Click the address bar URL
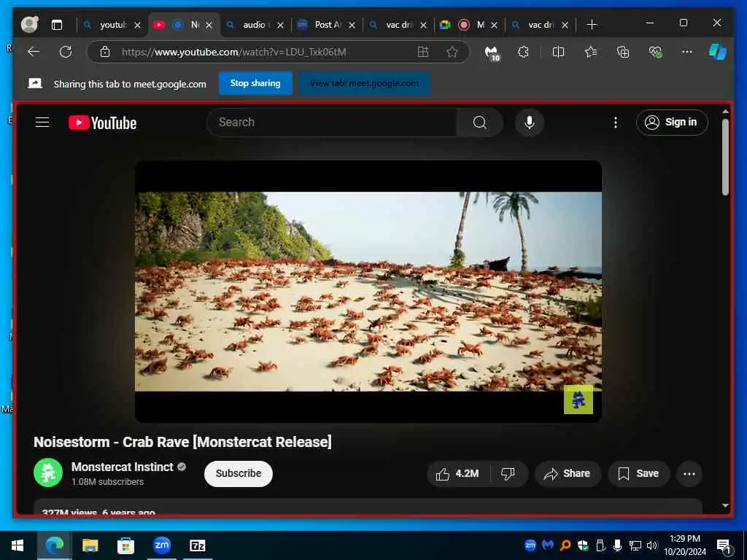747x560 pixels. click(233, 52)
